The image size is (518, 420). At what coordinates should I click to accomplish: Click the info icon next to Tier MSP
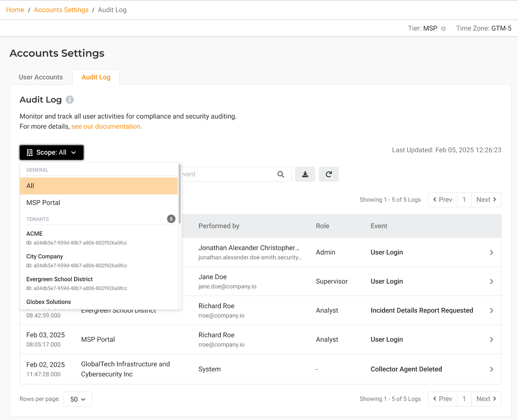(x=443, y=28)
